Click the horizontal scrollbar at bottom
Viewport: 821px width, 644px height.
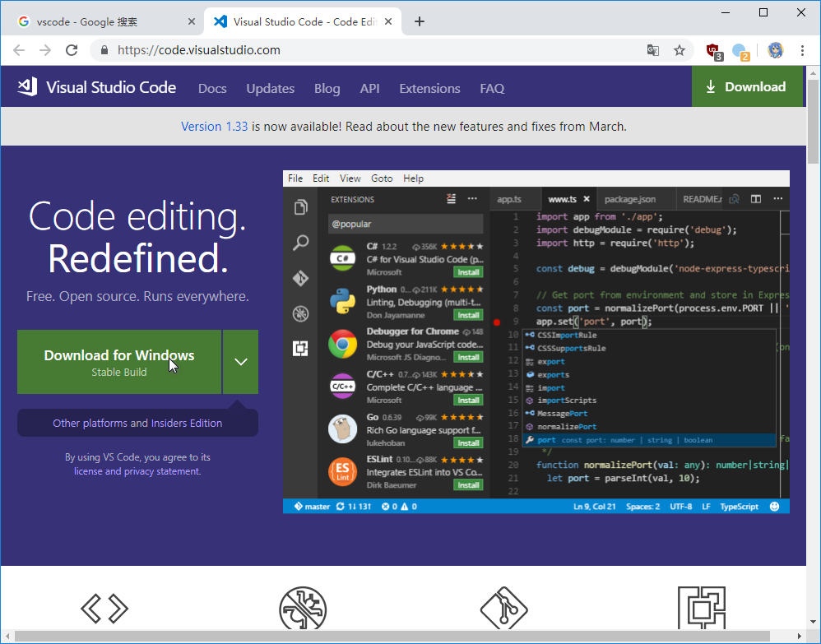tap(392, 636)
